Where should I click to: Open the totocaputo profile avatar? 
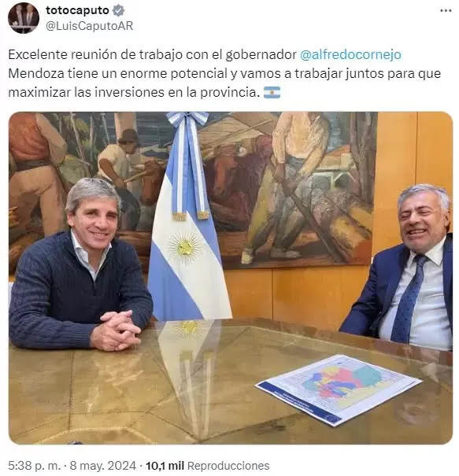24,18
